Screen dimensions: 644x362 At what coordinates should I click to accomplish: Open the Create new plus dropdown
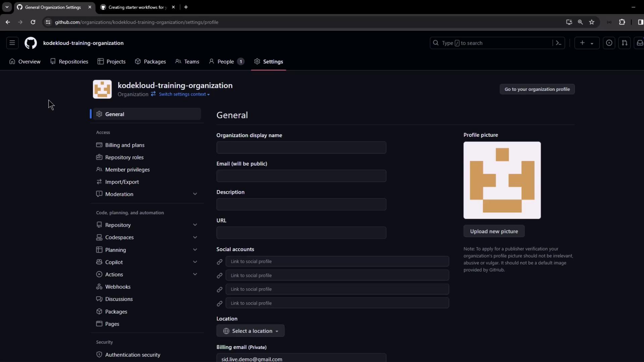(587, 43)
